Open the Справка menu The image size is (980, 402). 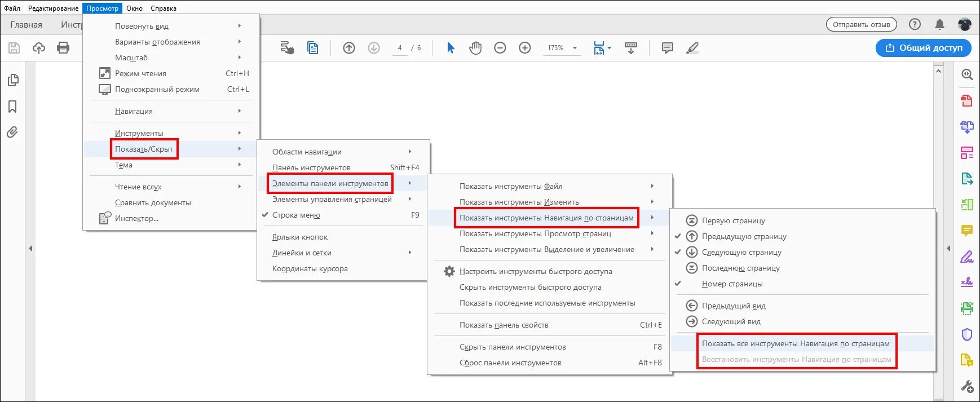point(164,8)
